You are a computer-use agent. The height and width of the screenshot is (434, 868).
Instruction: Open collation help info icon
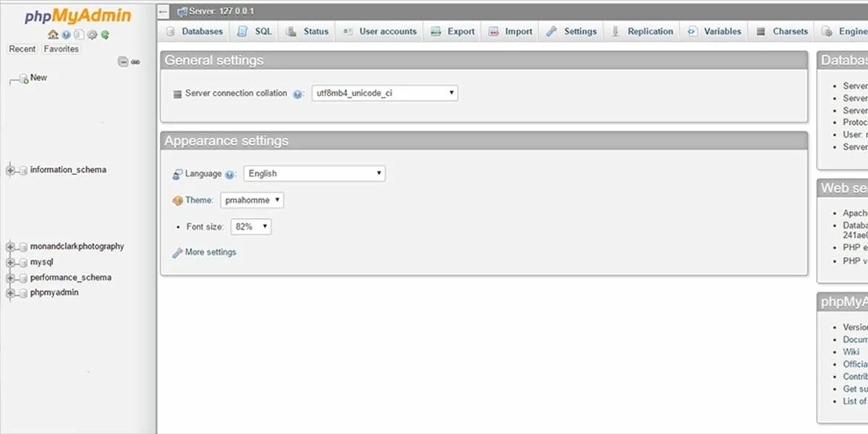(298, 94)
